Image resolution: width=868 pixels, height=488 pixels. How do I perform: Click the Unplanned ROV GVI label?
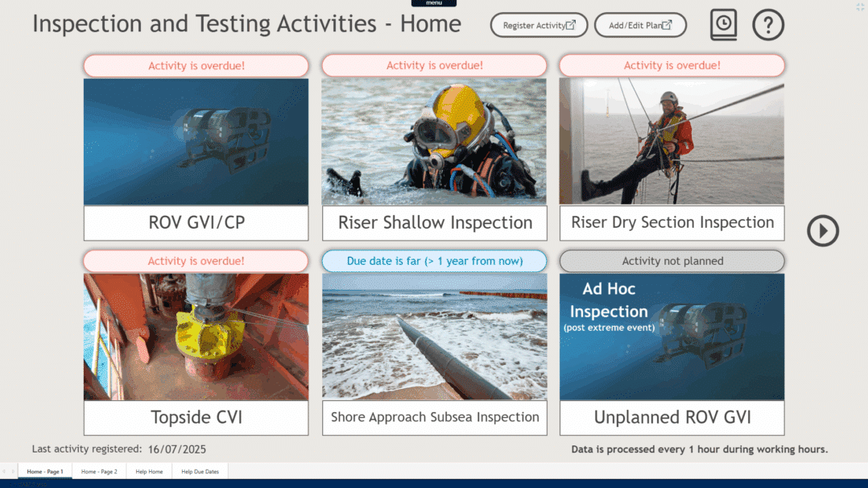(672, 417)
